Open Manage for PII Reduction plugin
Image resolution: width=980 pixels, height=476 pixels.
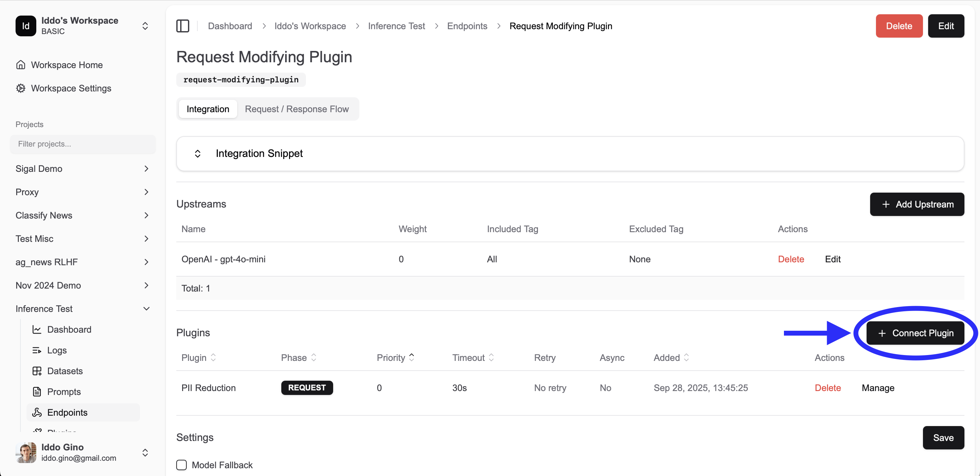click(878, 388)
